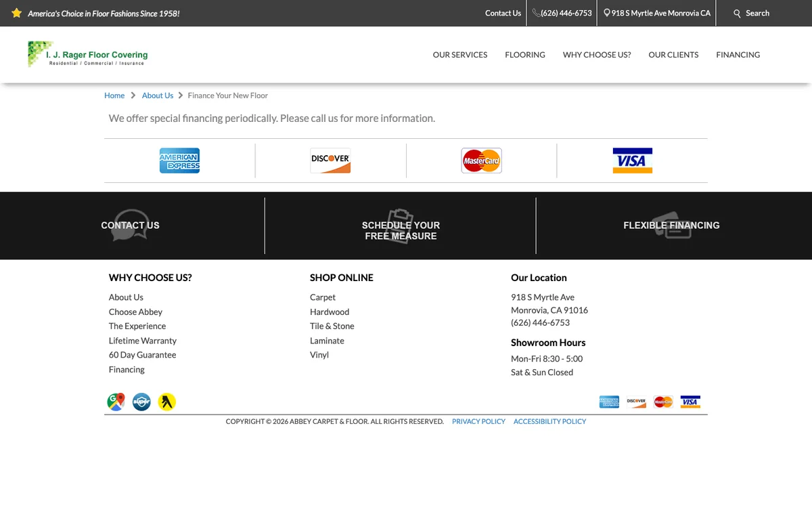This screenshot has height=508, width=812.
Task: Shop Vinyl in footer
Action: (x=319, y=355)
